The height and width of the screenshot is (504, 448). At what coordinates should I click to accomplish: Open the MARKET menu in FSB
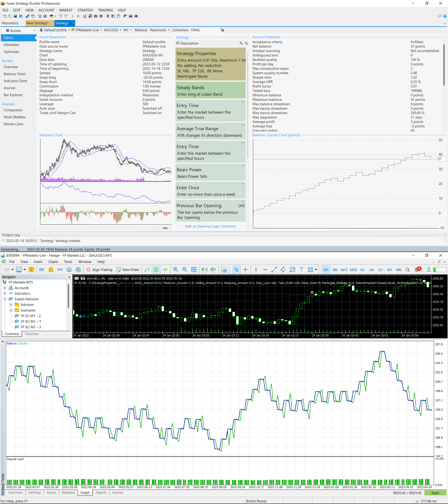66,10
